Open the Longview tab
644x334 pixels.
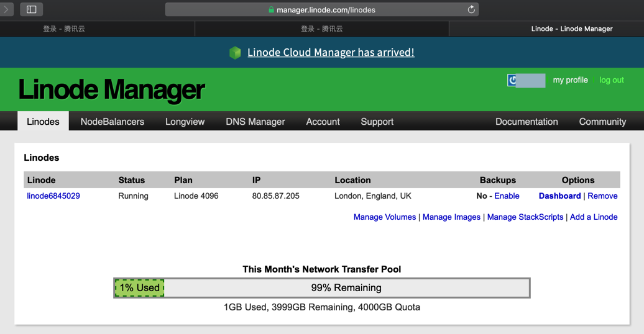pyautogui.click(x=185, y=122)
